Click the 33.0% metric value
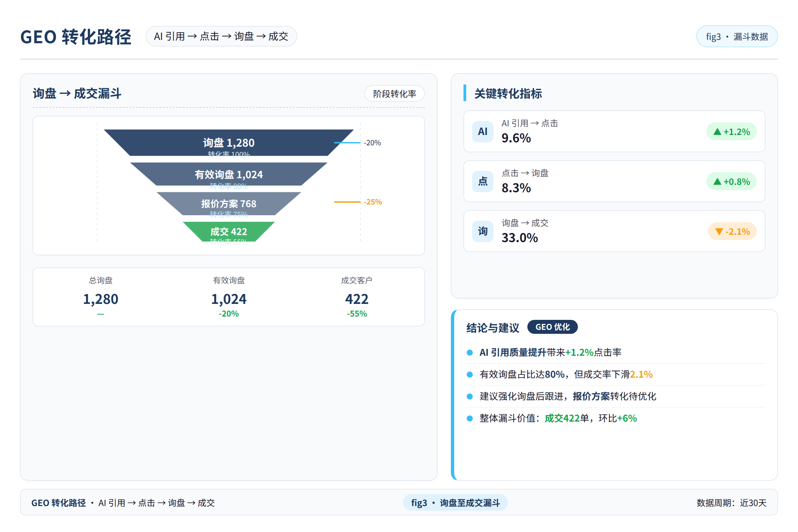 tap(520, 237)
